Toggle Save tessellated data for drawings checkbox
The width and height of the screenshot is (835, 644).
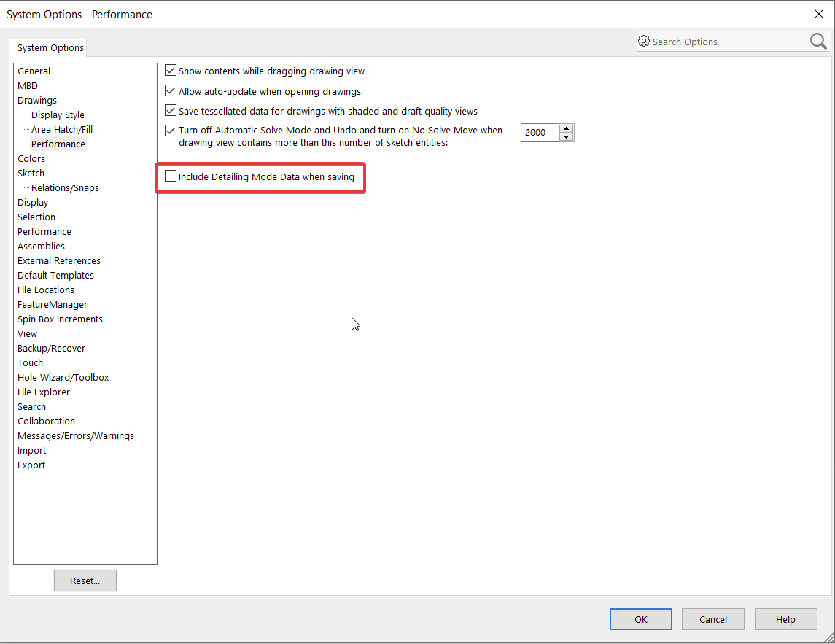pos(171,110)
